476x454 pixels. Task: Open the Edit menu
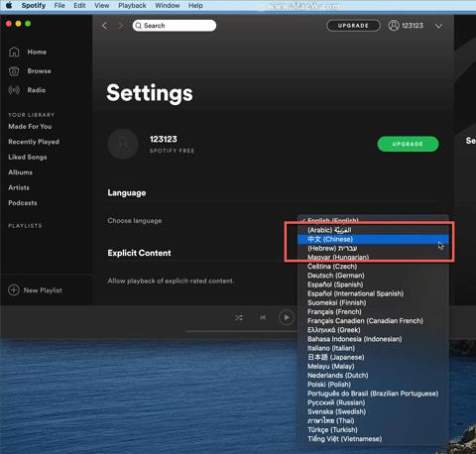79,5
